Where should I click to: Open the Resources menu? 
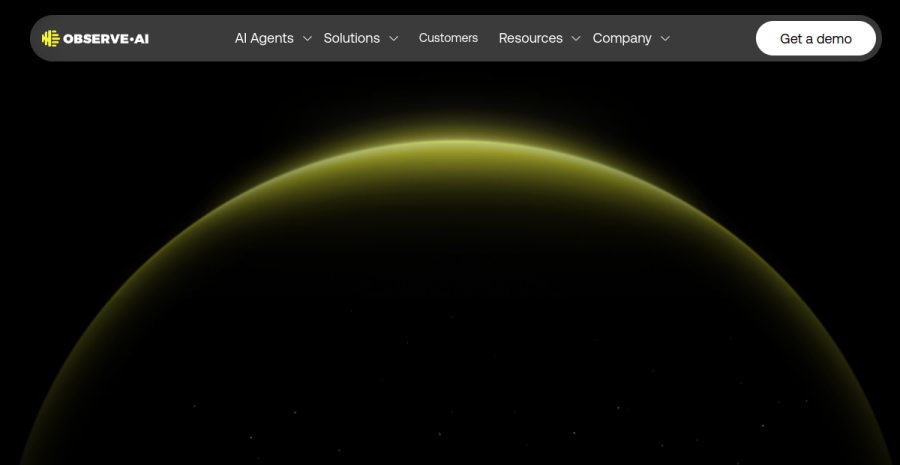[530, 38]
